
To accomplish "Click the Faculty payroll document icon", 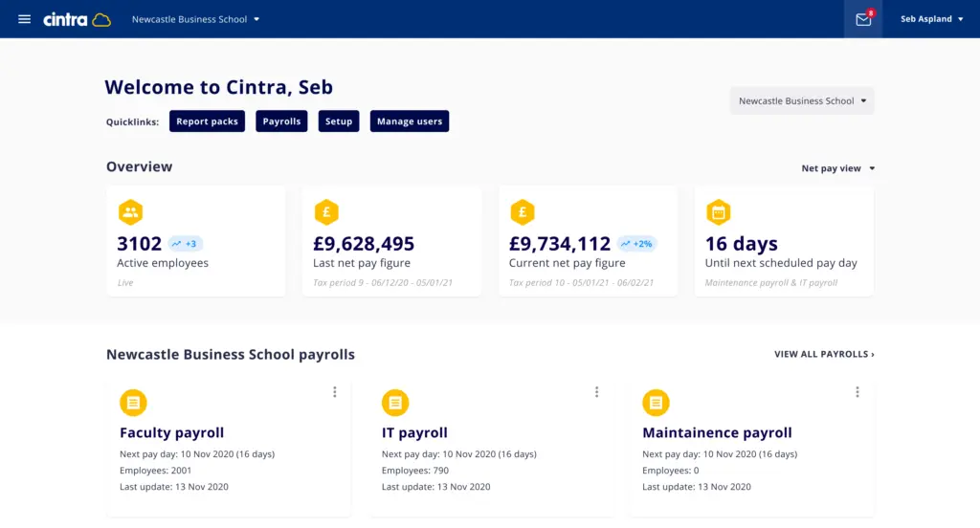I will (x=133, y=403).
